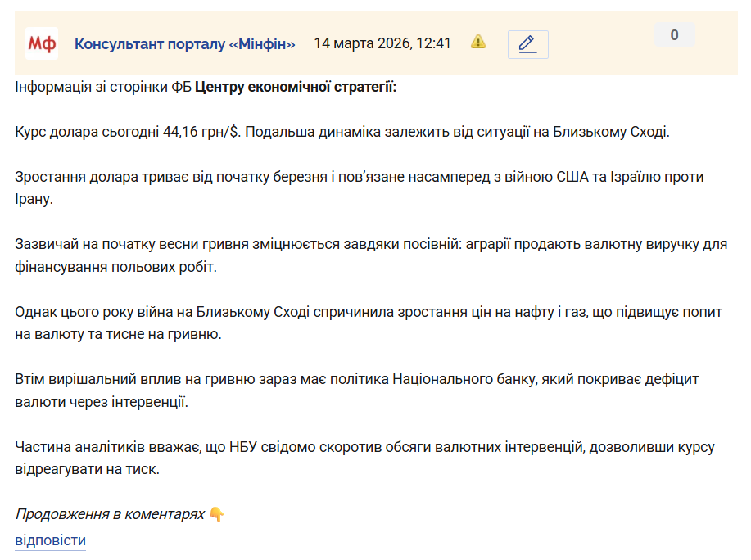This screenshot has height=560, width=751.
Task: Click the phrase Близькому Сході in second paragraph
Action: coord(618,131)
